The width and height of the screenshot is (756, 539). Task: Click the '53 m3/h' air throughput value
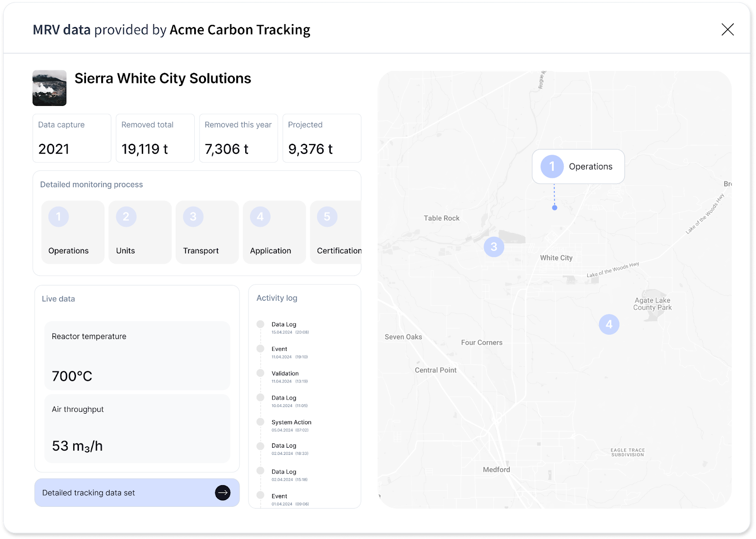(x=77, y=446)
